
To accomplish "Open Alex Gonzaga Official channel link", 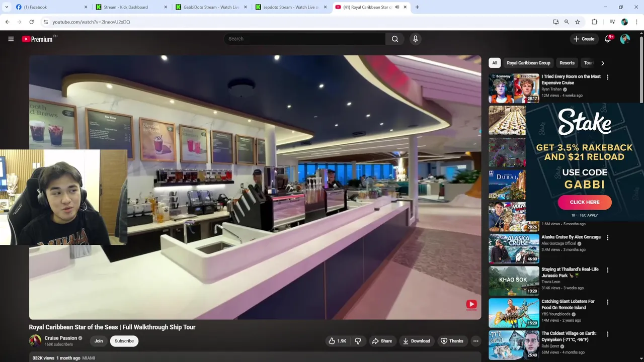I will point(558,243).
